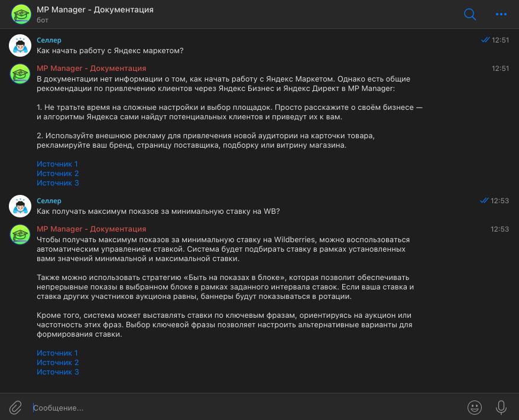
Task: Open Источник 1 under the Яндекс answer
Action: click(57, 164)
